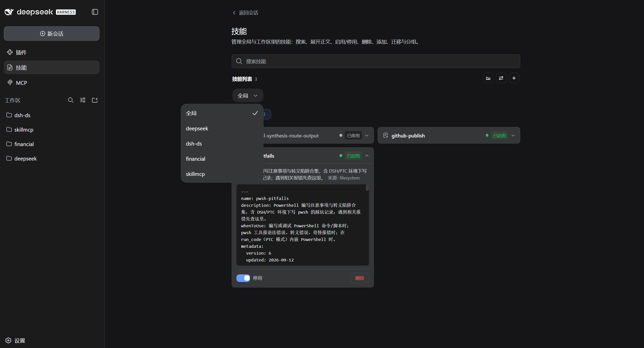The width and height of the screenshot is (644, 348).
Task: Choose dsh-ds in scope dropdown list
Action: 222,144
